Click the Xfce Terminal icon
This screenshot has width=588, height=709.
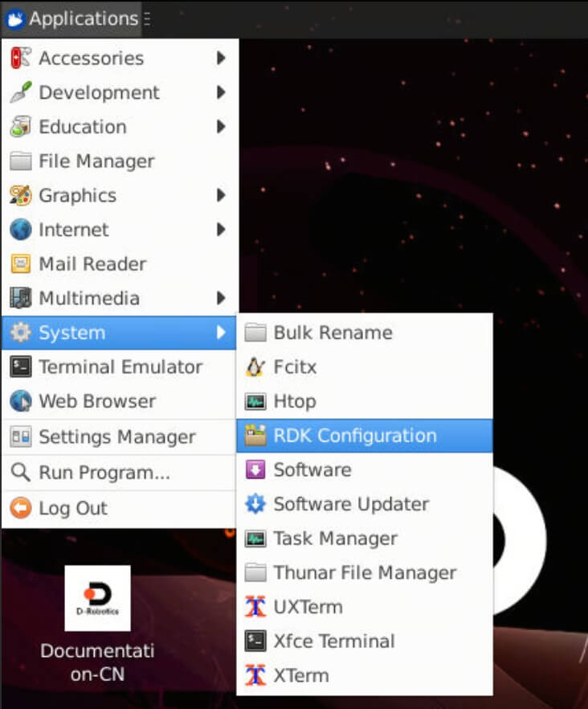pos(255,641)
